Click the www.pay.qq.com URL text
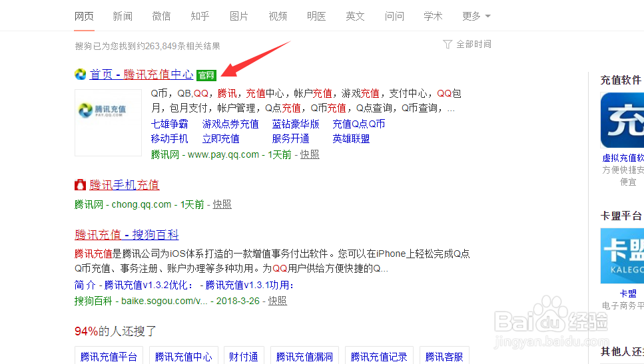Image resolution: width=644 pixels, height=364 pixels. [x=223, y=154]
